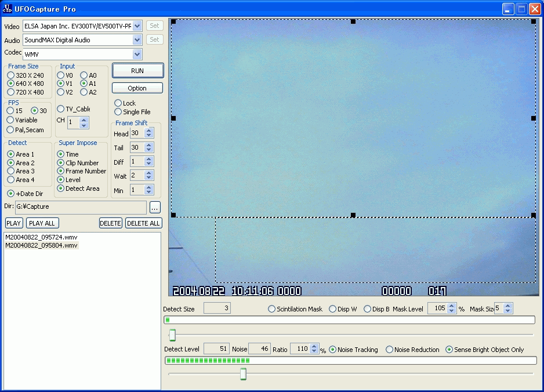Toggle the Noise Reduction option
Viewport: 544px width, 392px height.
390,350
